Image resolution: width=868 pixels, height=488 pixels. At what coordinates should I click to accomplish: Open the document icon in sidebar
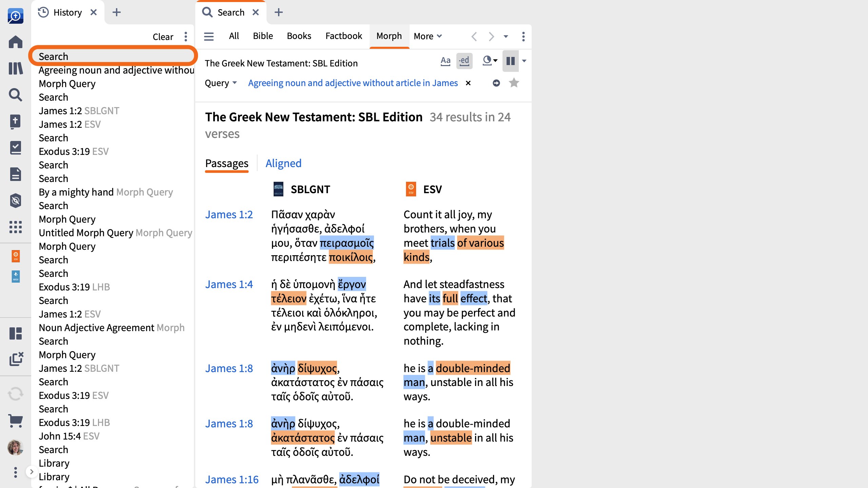click(x=16, y=174)
